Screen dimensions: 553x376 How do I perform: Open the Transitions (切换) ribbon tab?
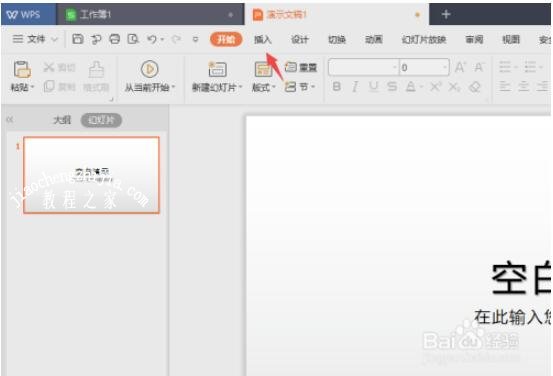[337, 39]
